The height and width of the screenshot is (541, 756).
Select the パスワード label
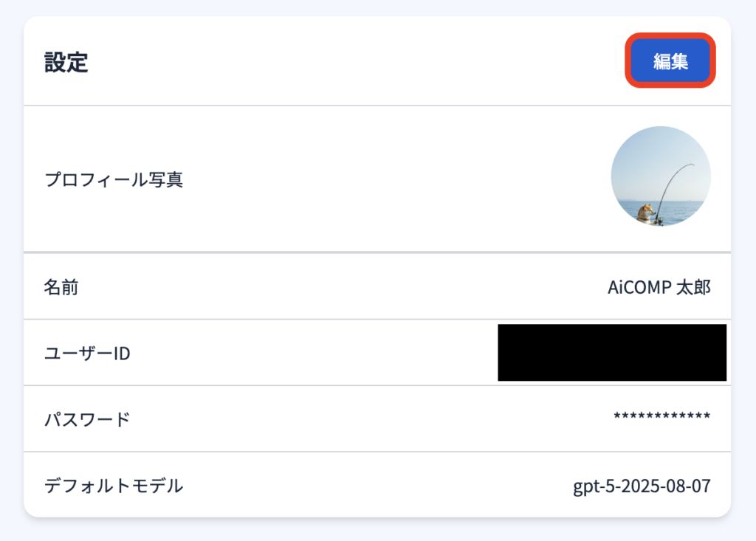pos(87,419)
